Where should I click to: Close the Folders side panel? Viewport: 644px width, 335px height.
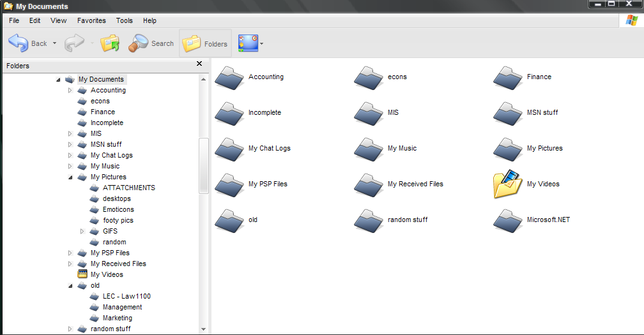[x=199, y=64]
